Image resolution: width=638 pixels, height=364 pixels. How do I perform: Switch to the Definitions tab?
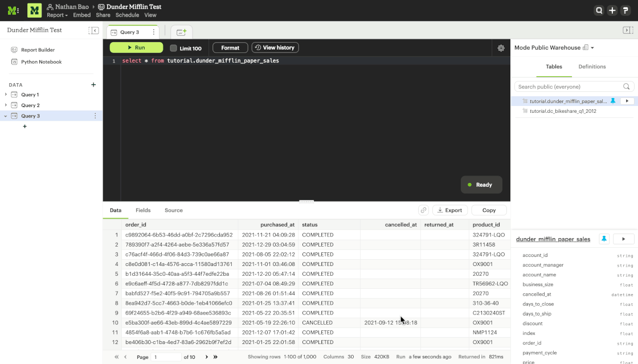(x=592, y=67)
